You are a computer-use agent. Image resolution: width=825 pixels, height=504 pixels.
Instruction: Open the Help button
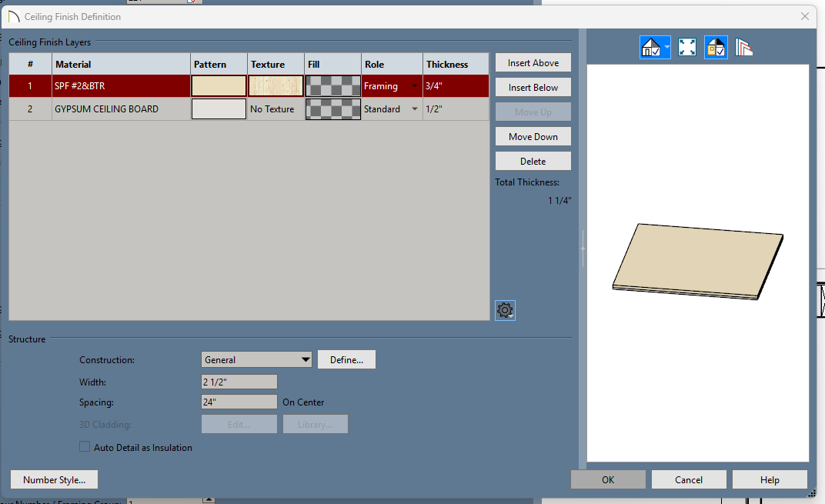coord(770,479)
